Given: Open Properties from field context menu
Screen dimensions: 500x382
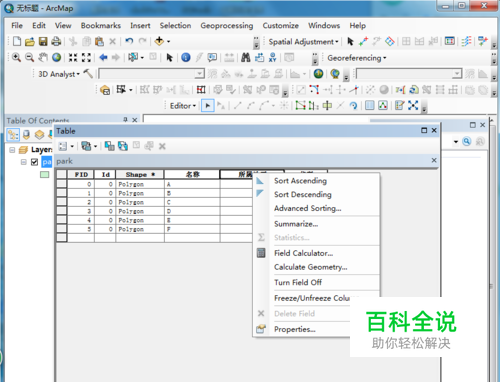Looking at the screenshot, I should point(295,329).
